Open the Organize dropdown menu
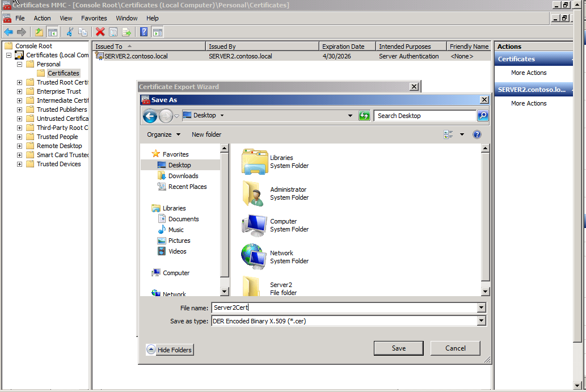Screen dimensions: 586x392 click(x=164, y=134)
